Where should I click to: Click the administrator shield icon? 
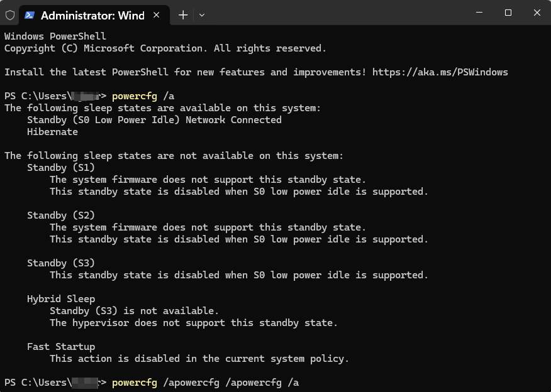(x=10, y=15)
